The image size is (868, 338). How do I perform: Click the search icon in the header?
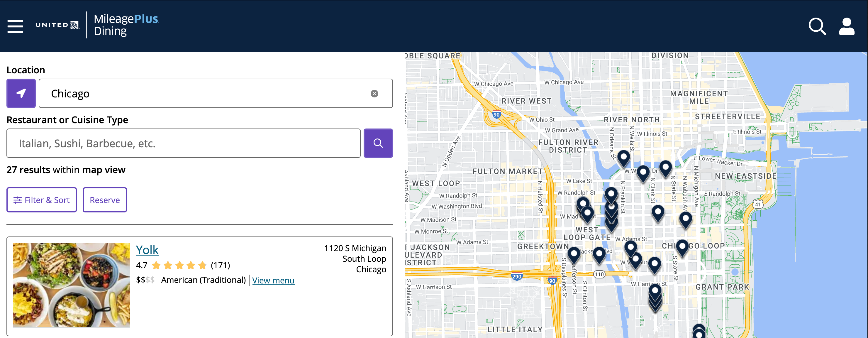[817, 26]
